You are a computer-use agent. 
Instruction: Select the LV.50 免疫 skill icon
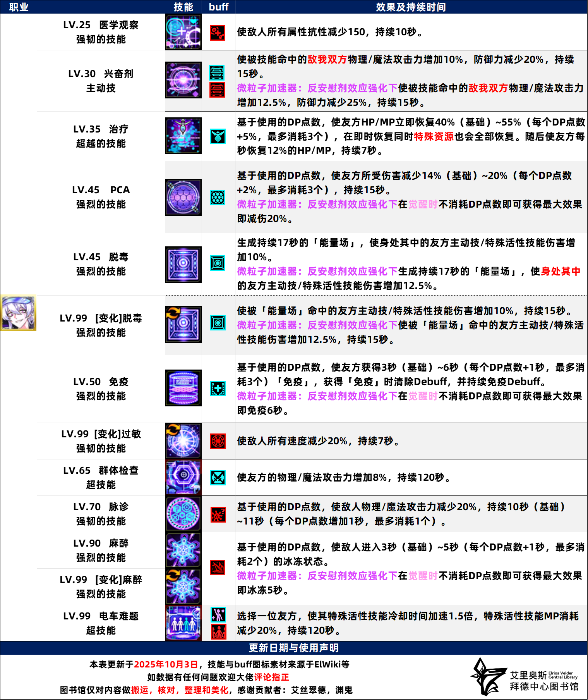coord(183,388)
